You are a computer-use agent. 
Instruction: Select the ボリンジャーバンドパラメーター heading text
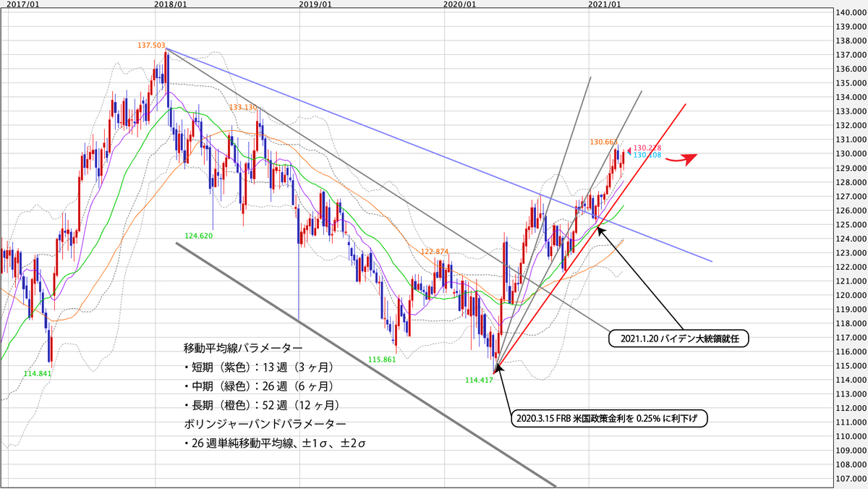coord(265,424)
